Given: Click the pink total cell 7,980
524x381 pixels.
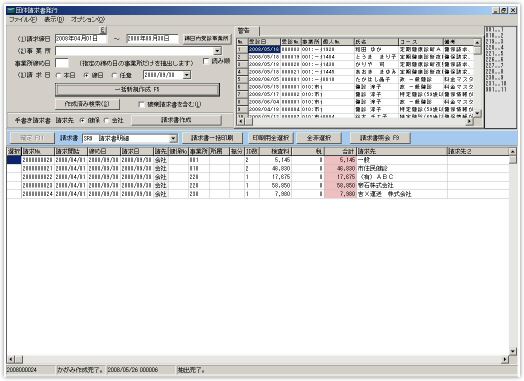Looking at the screenshot, I should (x=340, y=194).
